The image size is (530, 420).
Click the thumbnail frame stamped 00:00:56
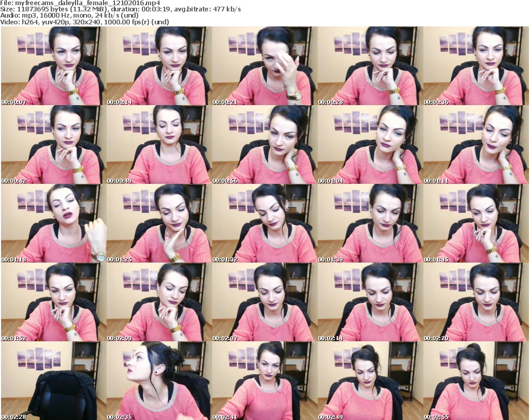264,144
